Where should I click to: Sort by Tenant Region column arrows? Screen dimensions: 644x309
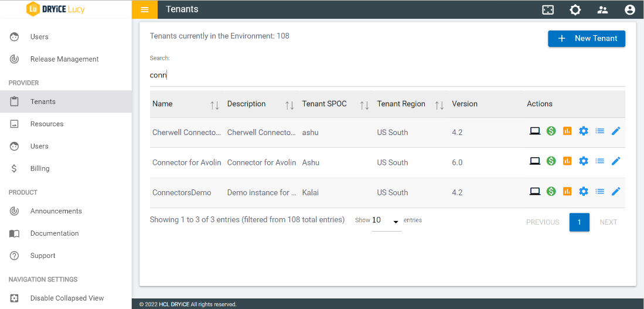439,105
